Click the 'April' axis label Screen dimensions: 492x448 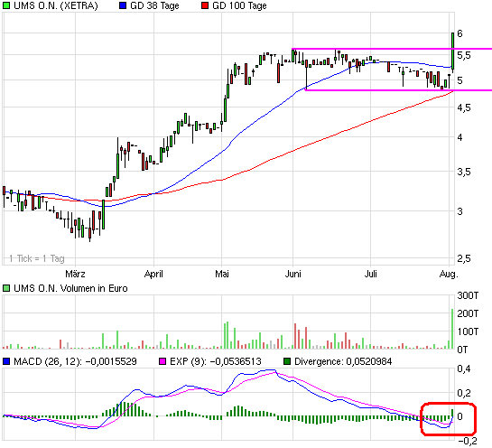coord(153,274)
